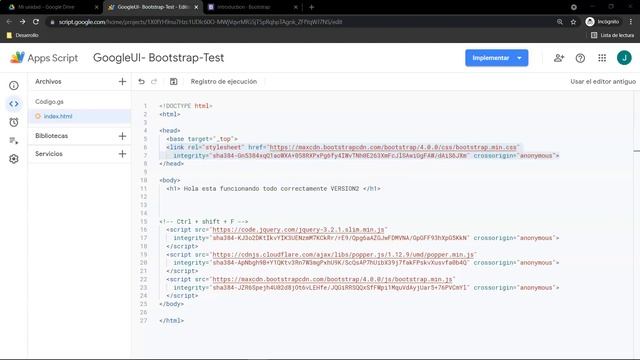Open Lista de lectura reading list
640x360 pixels.
coord(613,35)
